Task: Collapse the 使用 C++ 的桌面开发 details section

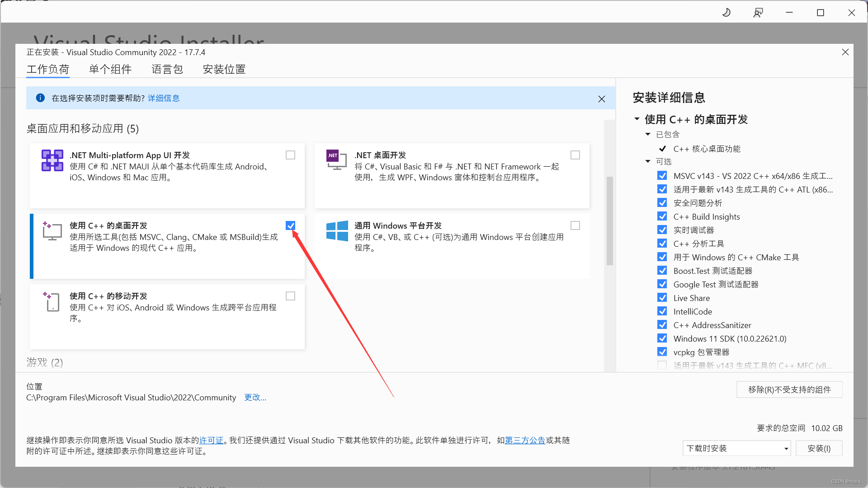Action: tap(637, 119)
